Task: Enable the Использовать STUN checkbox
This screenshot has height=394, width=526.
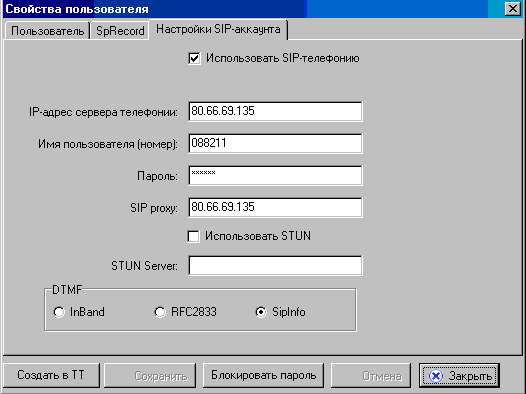Action: click(x=194, y=236)
